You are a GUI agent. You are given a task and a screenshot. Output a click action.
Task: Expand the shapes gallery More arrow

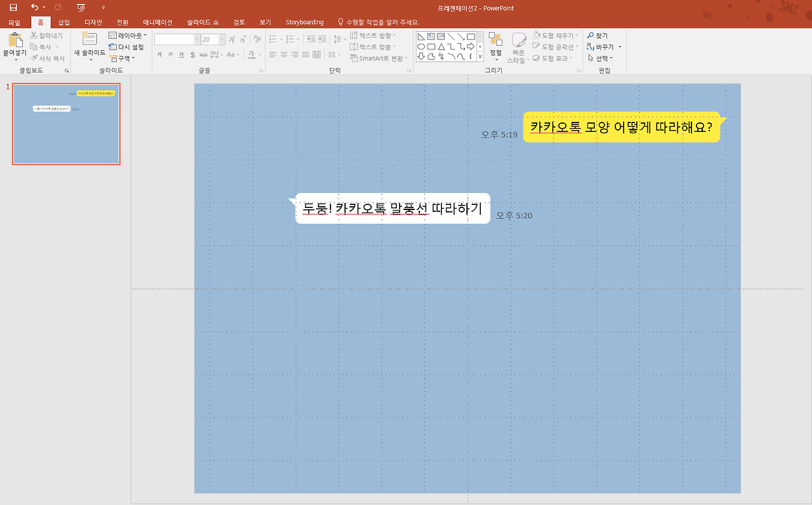tap(480, 57)
